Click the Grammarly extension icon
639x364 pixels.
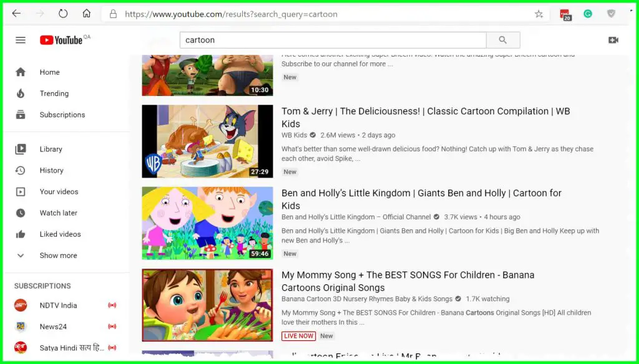(587, 13)
